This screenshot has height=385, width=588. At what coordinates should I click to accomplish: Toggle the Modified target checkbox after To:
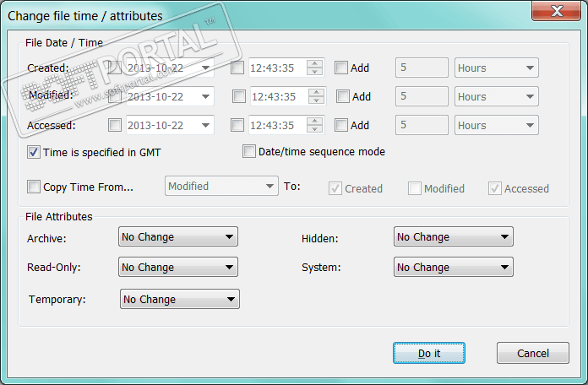point(414,188)
